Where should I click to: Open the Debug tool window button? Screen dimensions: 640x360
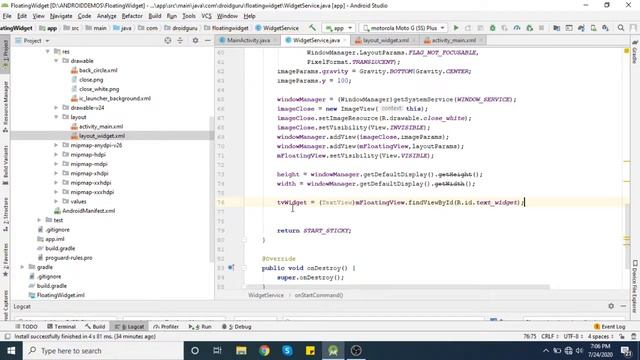(x=236, y=327)
